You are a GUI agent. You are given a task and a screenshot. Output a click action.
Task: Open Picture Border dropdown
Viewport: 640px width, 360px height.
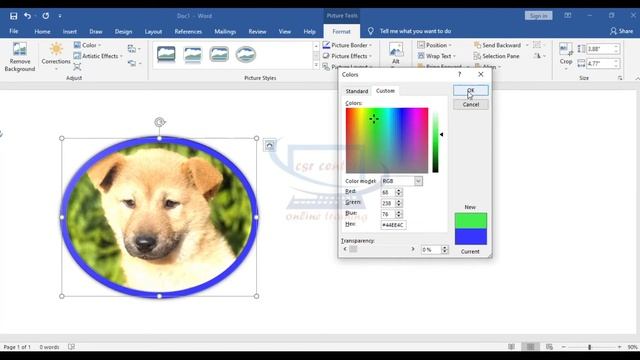pos(347,45)
